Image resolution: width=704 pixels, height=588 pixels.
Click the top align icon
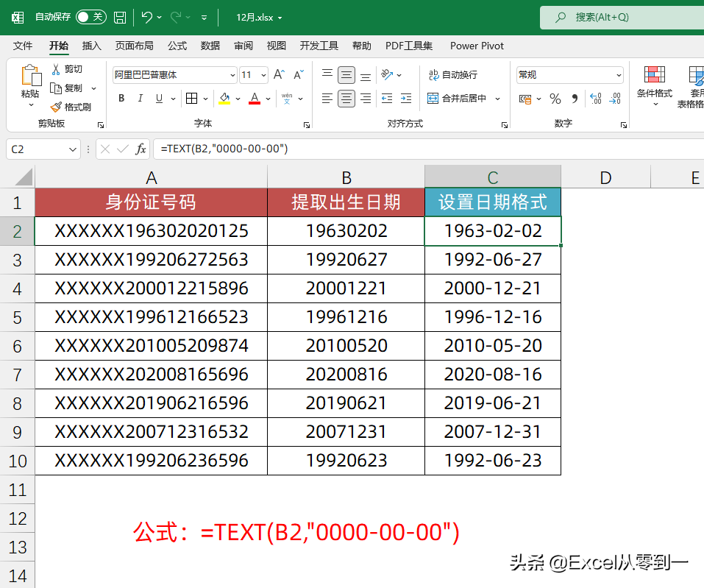327,74
